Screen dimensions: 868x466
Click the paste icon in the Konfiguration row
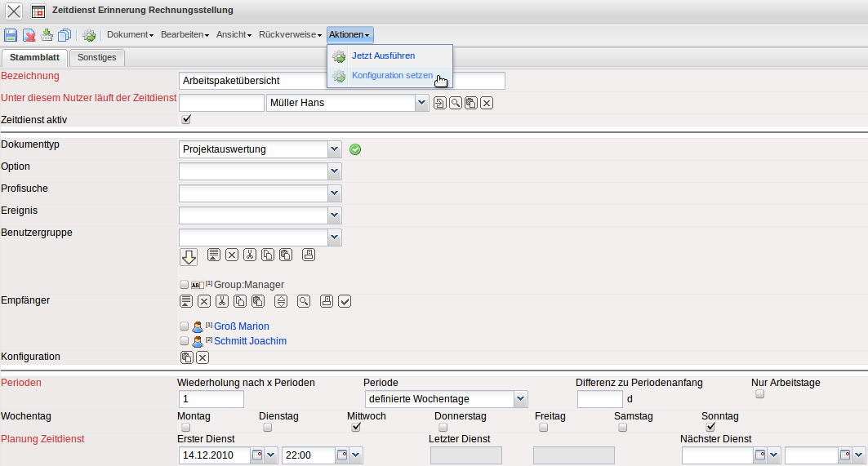click(186, 357)
